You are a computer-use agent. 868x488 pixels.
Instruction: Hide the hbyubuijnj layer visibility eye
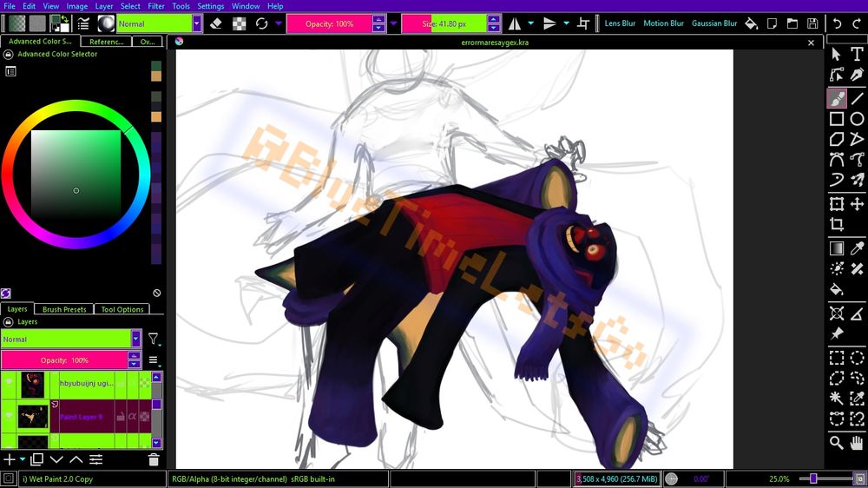click(9, 383)
